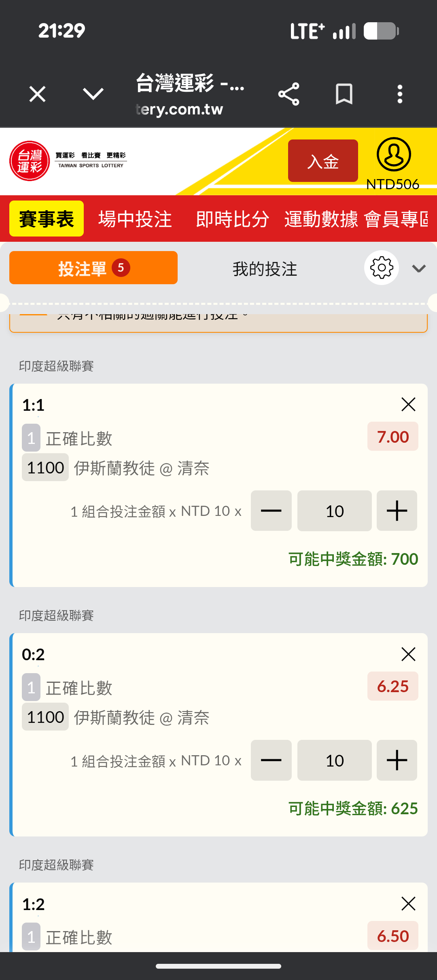
Task: Increase the 1:1 bet stake with plus
Action: pyautogui.click(x=397, y=511)
